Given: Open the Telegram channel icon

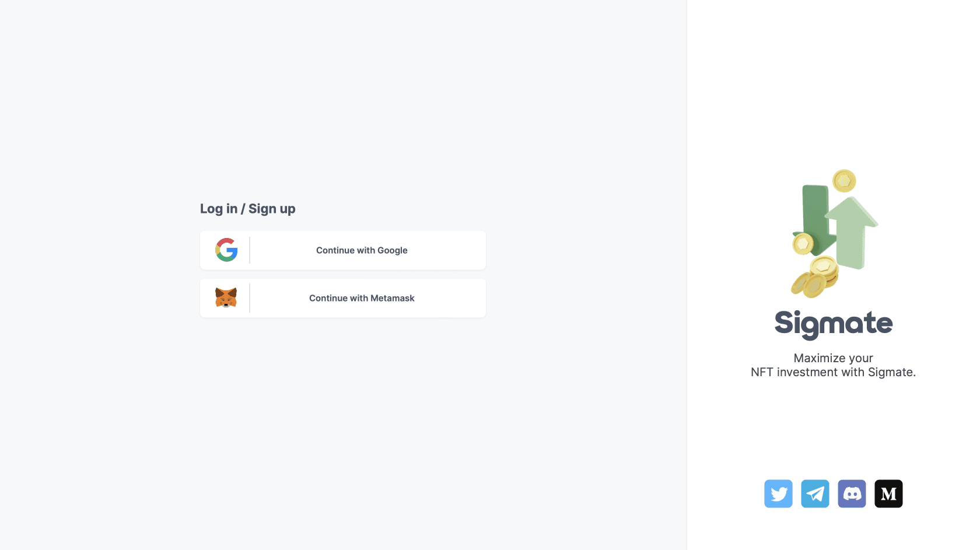Looking at the screenshot, I should tap(815, 494).
